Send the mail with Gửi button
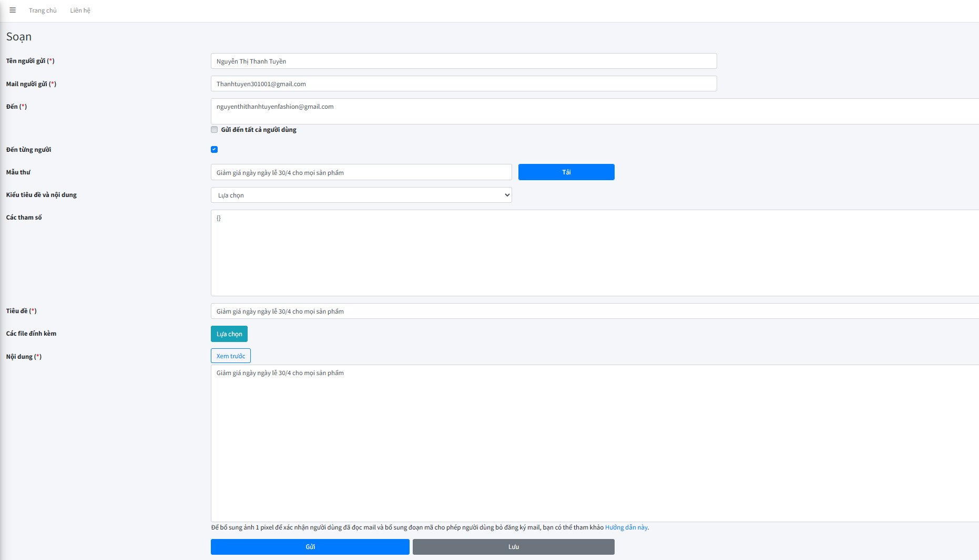The height and width of the screenshot is (560, 979). tap(310, 547)
